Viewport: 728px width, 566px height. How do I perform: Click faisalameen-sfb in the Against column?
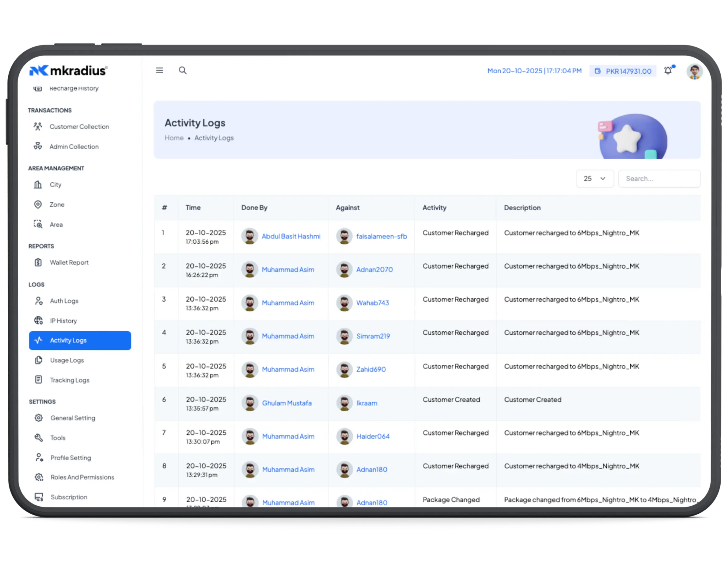(381, 236)
